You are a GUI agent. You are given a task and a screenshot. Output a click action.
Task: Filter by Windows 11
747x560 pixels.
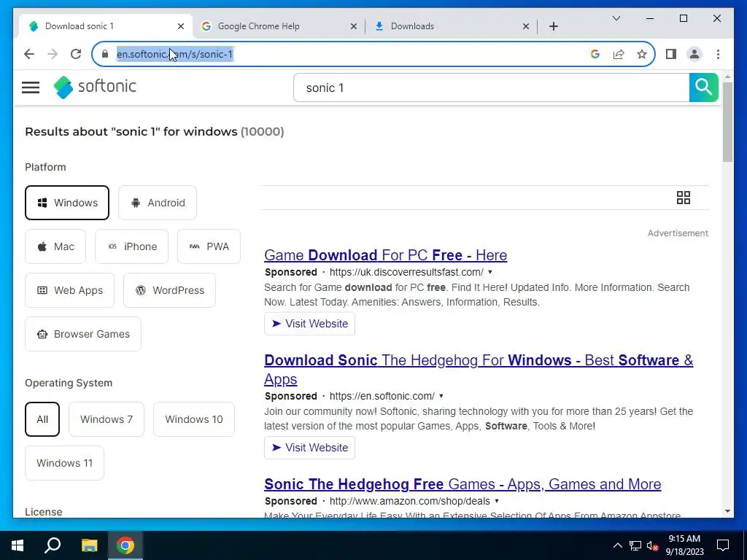coord(64,463)
